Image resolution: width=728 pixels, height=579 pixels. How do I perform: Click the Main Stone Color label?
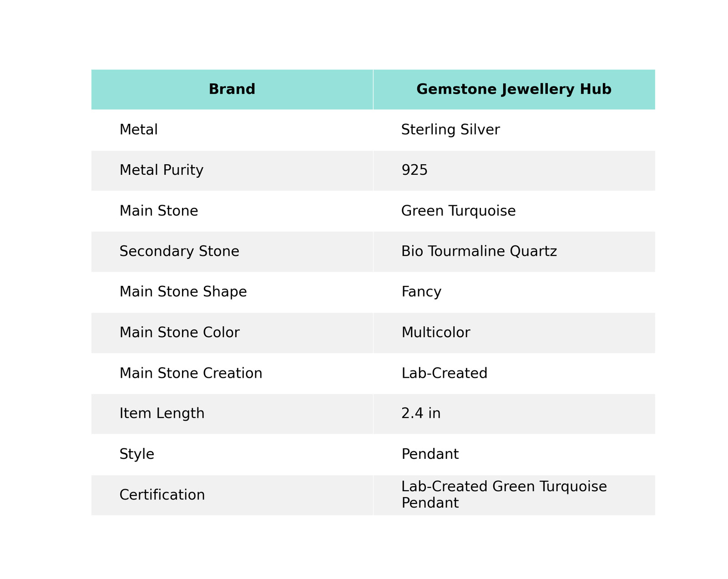point(179,333)
